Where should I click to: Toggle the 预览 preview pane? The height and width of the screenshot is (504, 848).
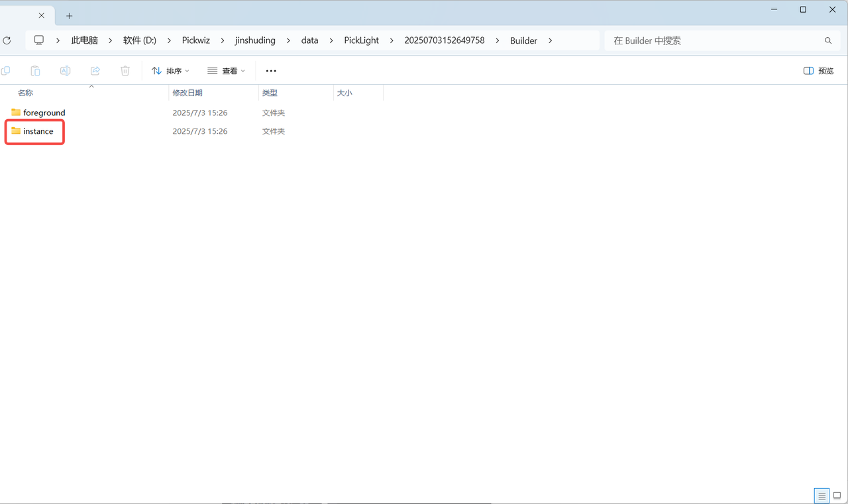coord(818,71)
